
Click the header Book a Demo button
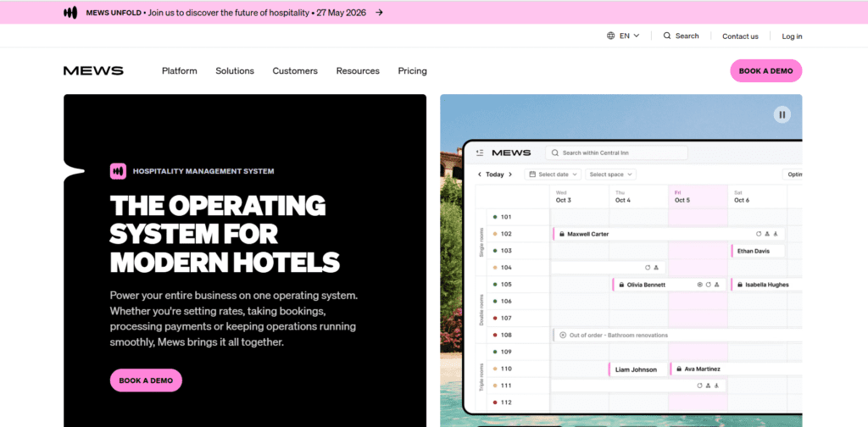pyautogui.click(x=765, y=71)
